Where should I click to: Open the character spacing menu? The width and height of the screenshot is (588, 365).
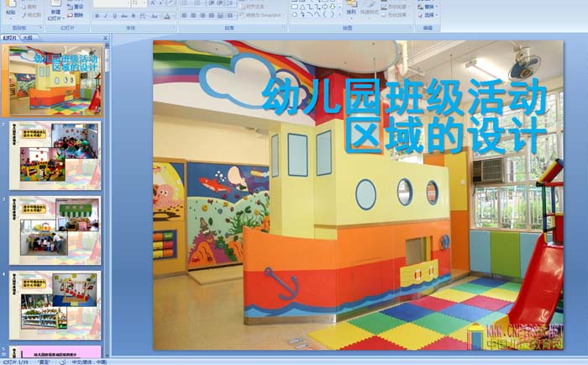143,16
